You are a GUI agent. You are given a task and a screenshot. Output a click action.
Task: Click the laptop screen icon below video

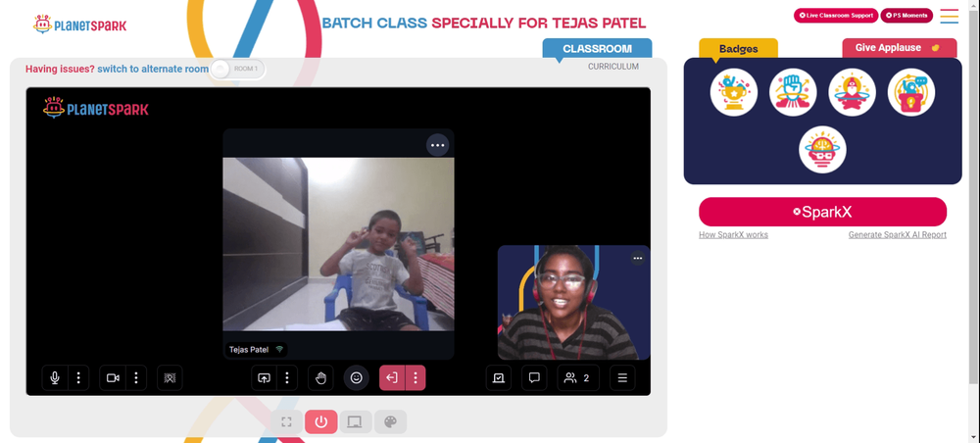355,421
